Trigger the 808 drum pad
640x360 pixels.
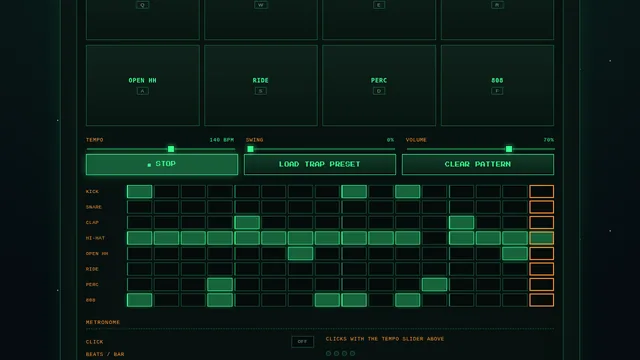[497, 85]
